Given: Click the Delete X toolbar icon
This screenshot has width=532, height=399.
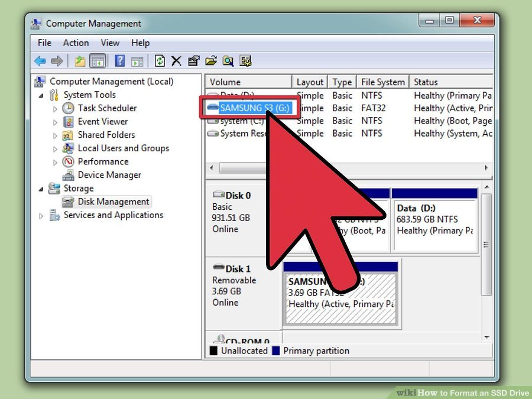Looking at the screenshot, I should pyautogui.click(x=176, y=61).
